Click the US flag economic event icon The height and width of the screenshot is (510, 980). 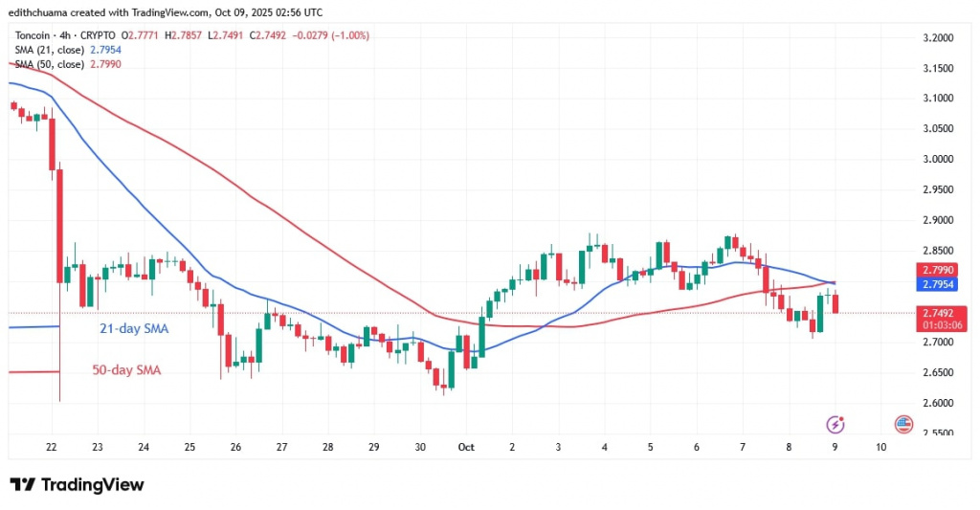tap(902, 423)
